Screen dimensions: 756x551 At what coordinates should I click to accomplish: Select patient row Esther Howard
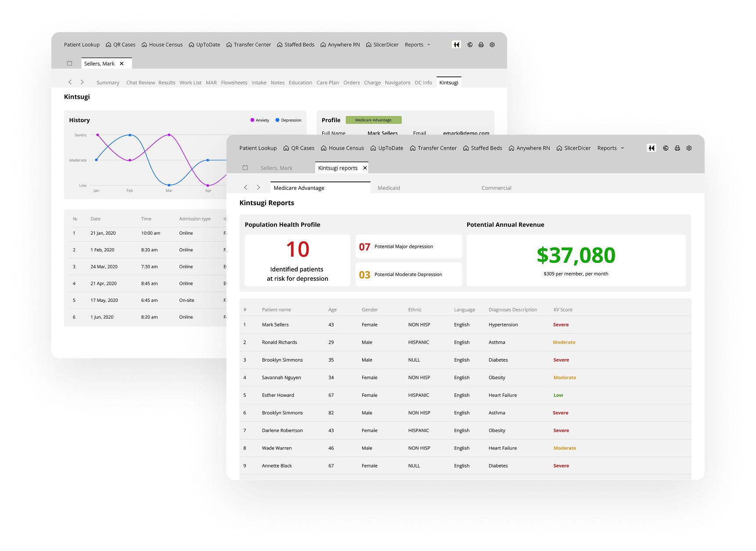coord(465,395)
